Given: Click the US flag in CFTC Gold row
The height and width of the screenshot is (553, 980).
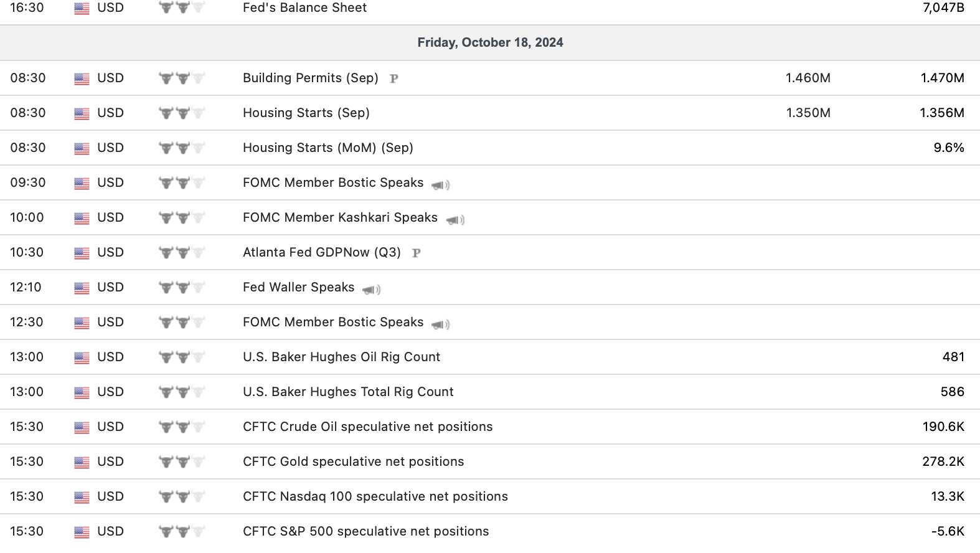Looking at the screenshot, I should pos(82,462).
